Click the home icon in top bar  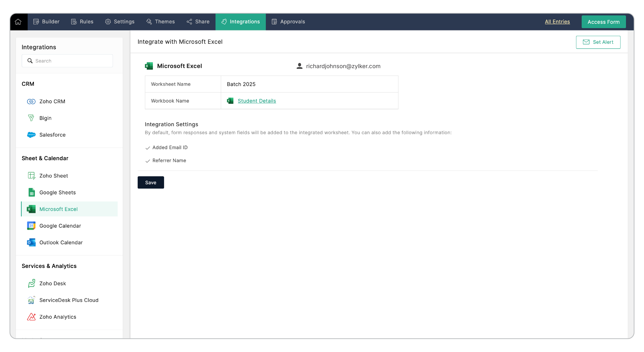click(x=18, y=22)
